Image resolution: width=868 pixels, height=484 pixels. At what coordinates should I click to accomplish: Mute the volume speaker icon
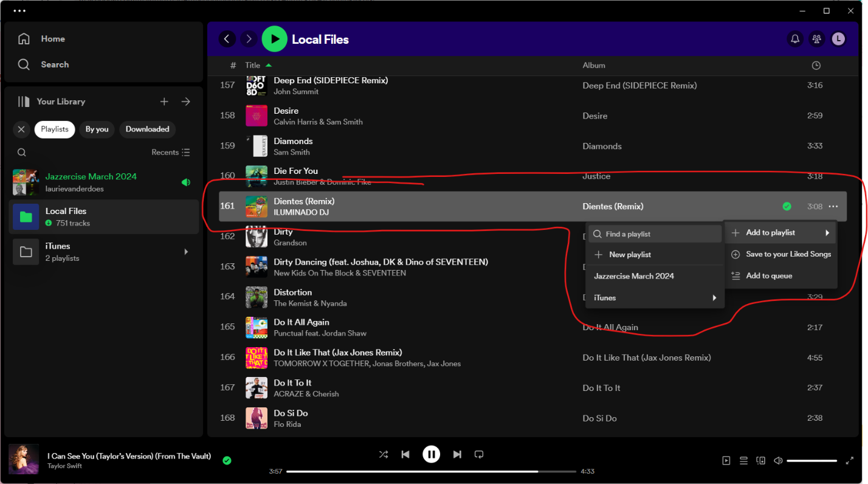click(x=778, y=461)
